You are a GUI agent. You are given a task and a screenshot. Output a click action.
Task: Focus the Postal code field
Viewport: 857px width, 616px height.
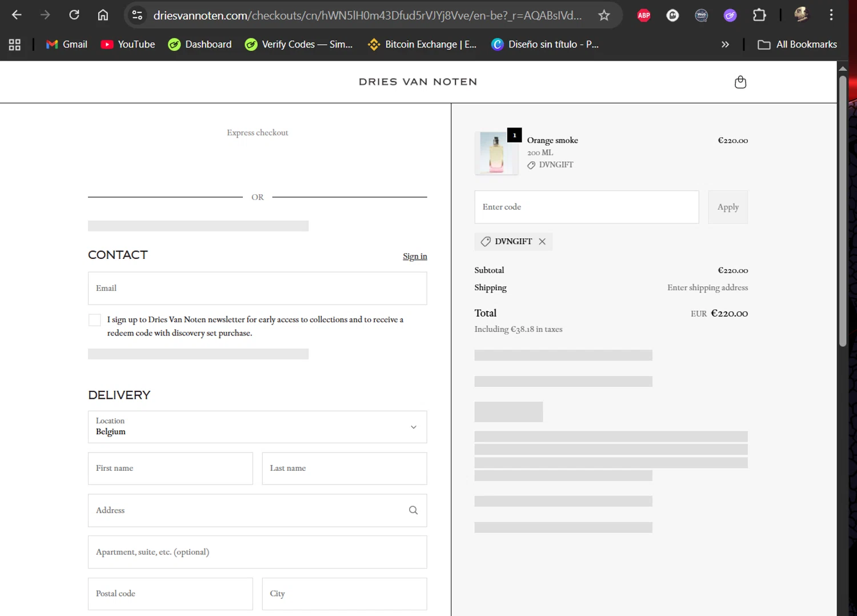(170, 594)
